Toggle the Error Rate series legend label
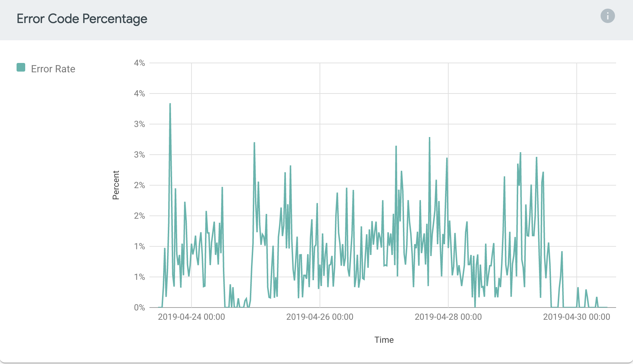The image size is (633, 364). click(53, 69)
